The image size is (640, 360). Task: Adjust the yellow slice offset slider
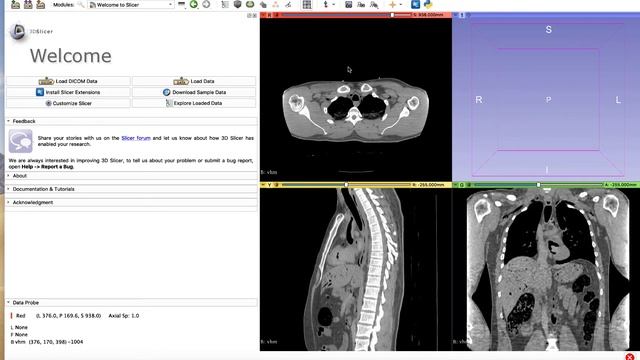pos(346,185)
